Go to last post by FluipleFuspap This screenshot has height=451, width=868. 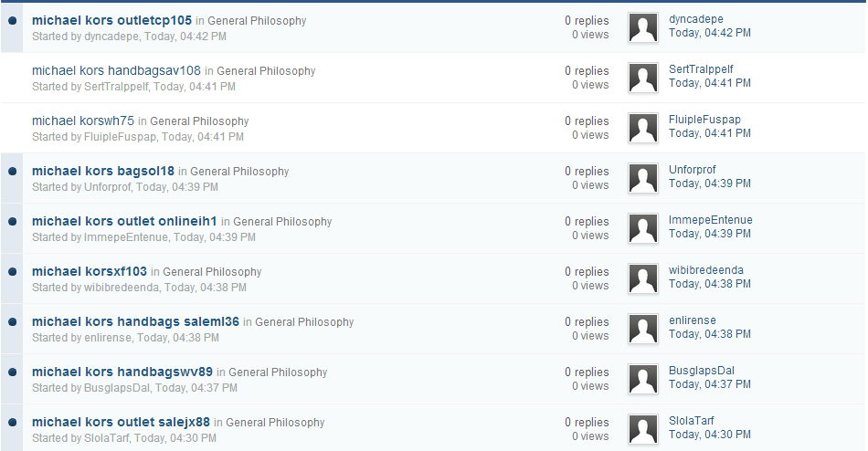click(709, 133)
